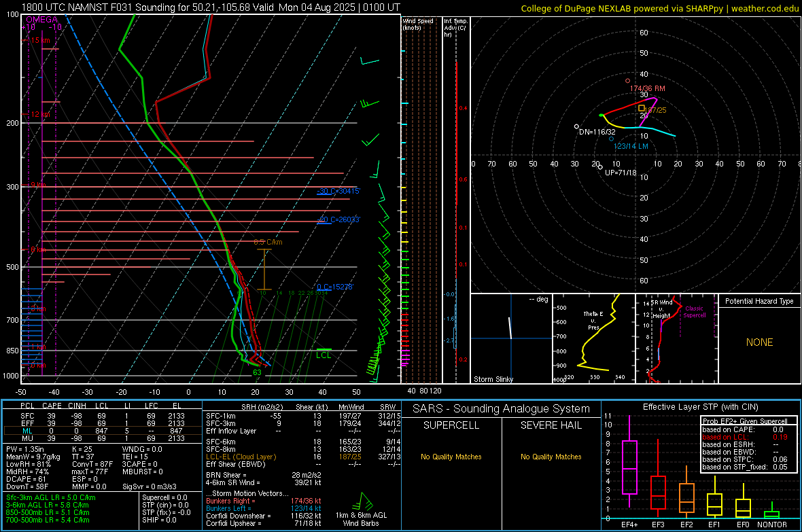The image size is (802, 532).
Task: Click the 'SARS - Sounding Analogue System' title
Action: click(502, 409)
